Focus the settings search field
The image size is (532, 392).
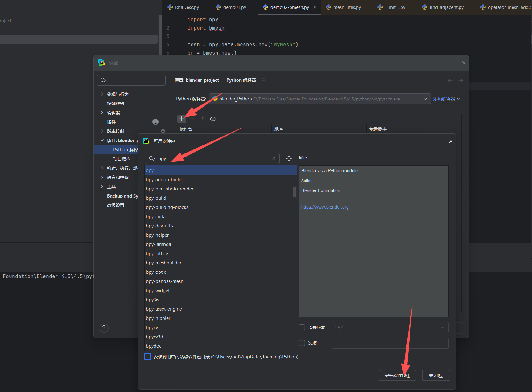click(x=131, y=80)
